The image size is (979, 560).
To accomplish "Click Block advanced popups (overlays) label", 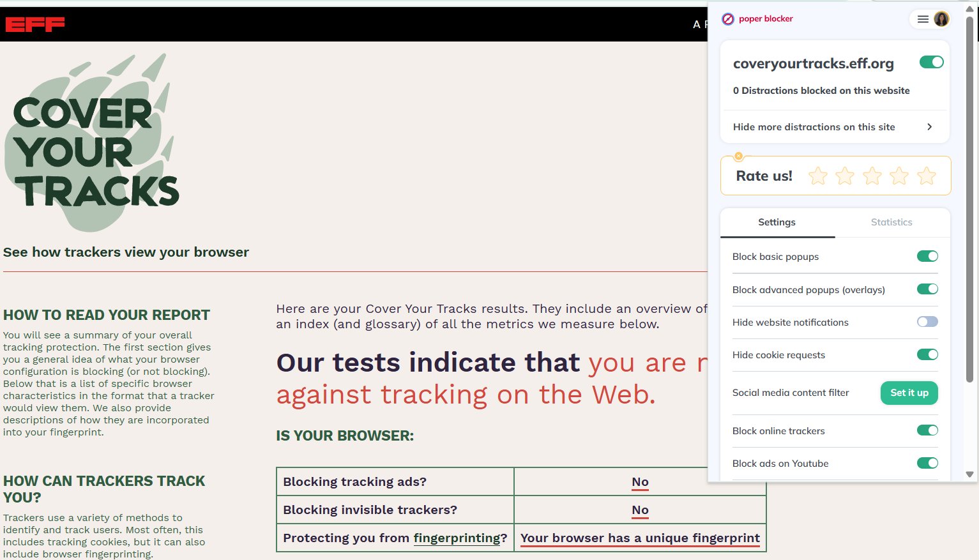I will pos(808,290).
